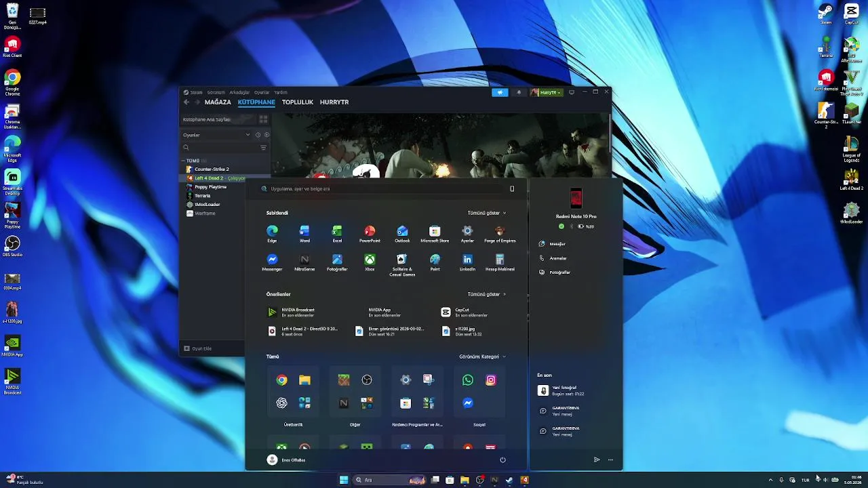Show hidden system tray icons chevron
This screenshot has width=868, height=488.
(x=770, y=480)
